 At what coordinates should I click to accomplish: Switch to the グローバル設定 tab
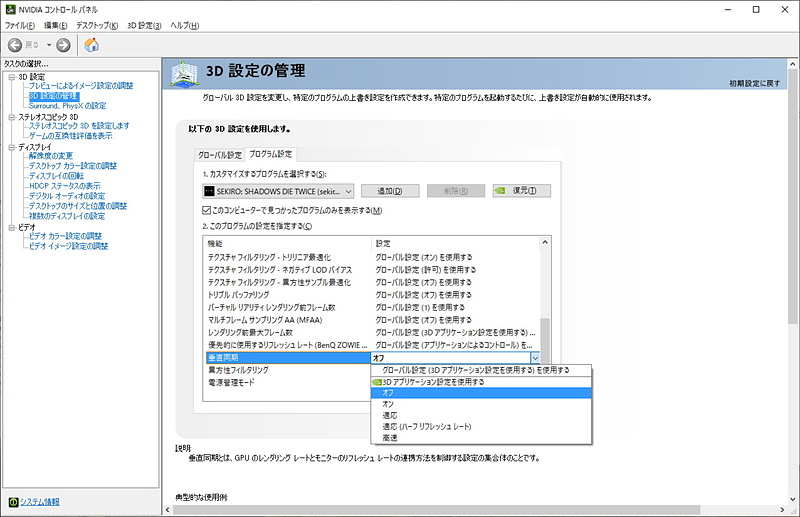pos(219,155)
